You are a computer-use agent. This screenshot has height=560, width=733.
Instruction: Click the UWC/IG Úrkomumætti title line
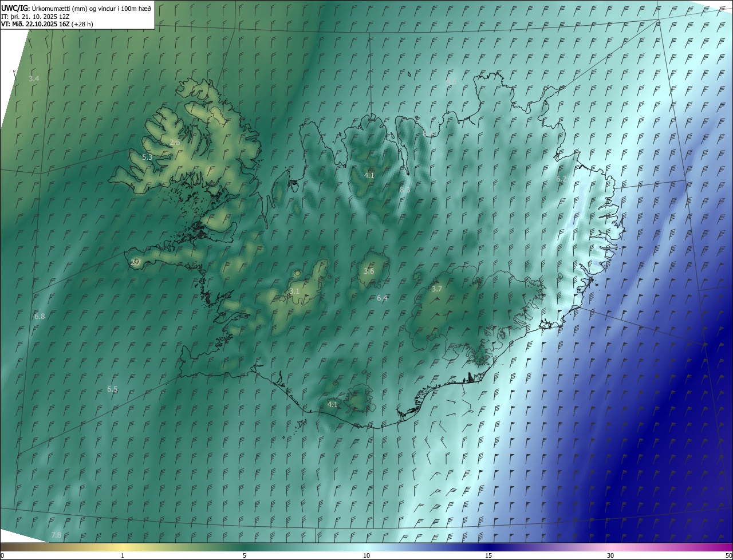pyautogui.click(x=76, y=8)
